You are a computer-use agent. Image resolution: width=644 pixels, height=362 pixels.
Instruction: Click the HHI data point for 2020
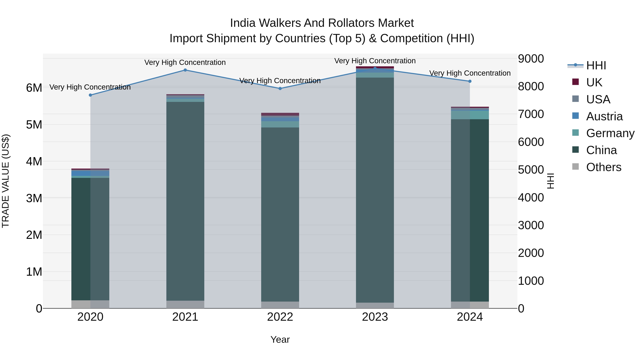91,95
